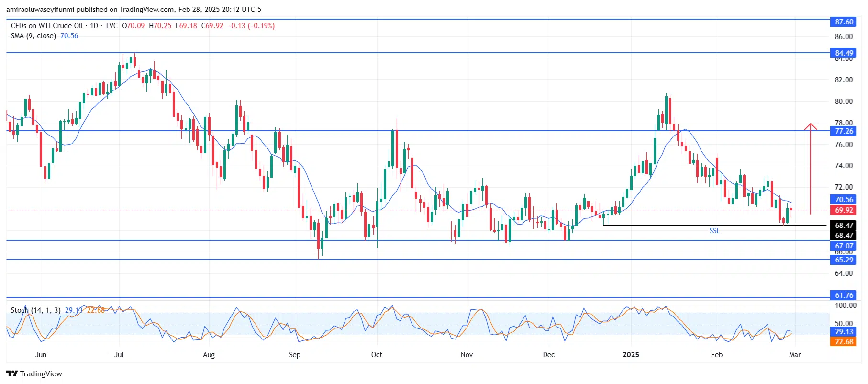868x384 pixels.
Task: Open the SMA (9, close) indicator legend
Action: coord(33,36)
